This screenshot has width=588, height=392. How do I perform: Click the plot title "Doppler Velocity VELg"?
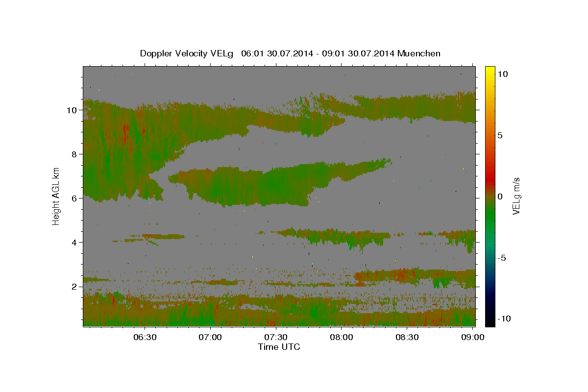[188, 53]
